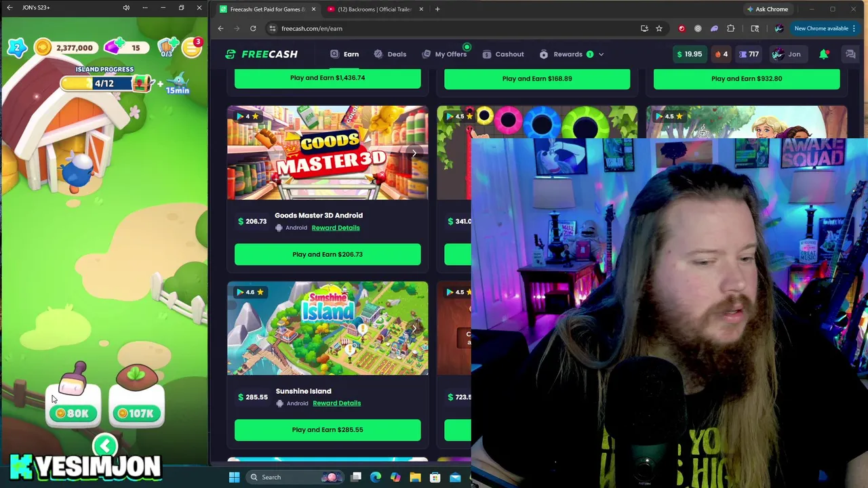Click the install app icon in address bar

click(x=644, y=28)
